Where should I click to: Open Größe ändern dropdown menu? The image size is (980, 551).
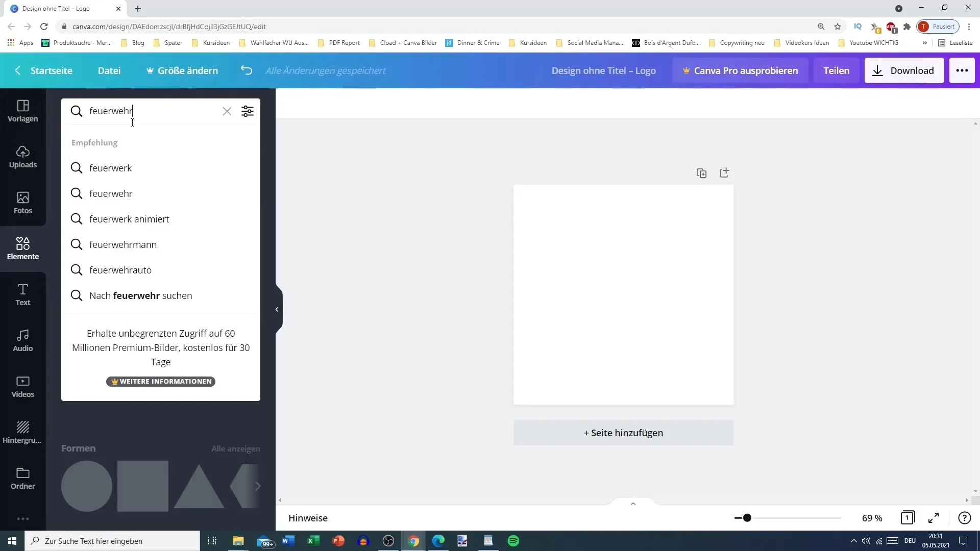(182, 70)
